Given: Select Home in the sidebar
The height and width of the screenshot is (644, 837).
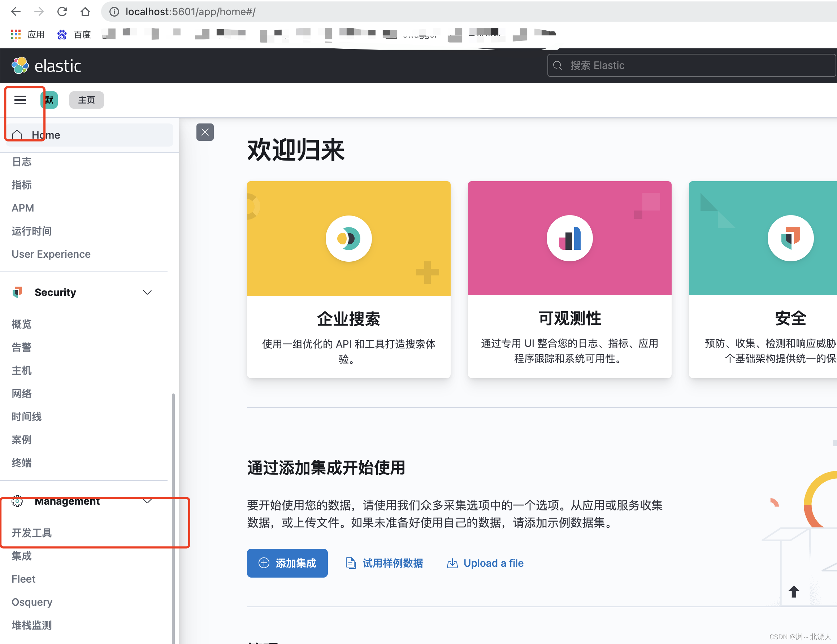Looking at the screenshot, I should (x=45, y=135).
